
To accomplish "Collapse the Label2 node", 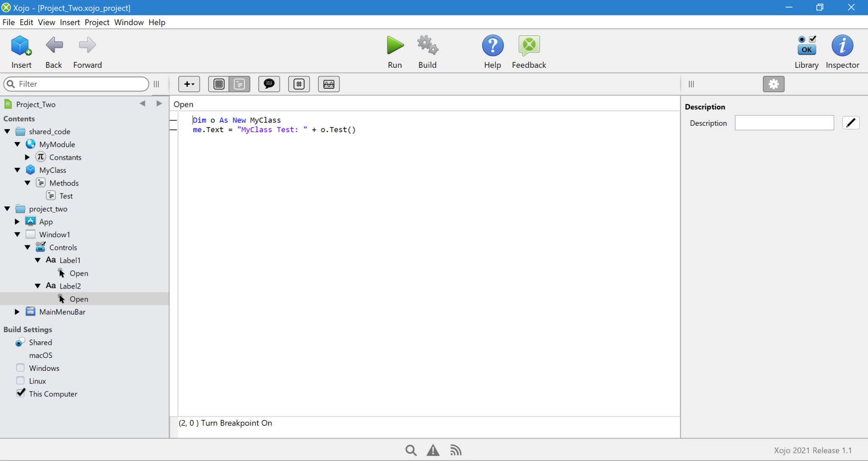I will coord(38,286).
